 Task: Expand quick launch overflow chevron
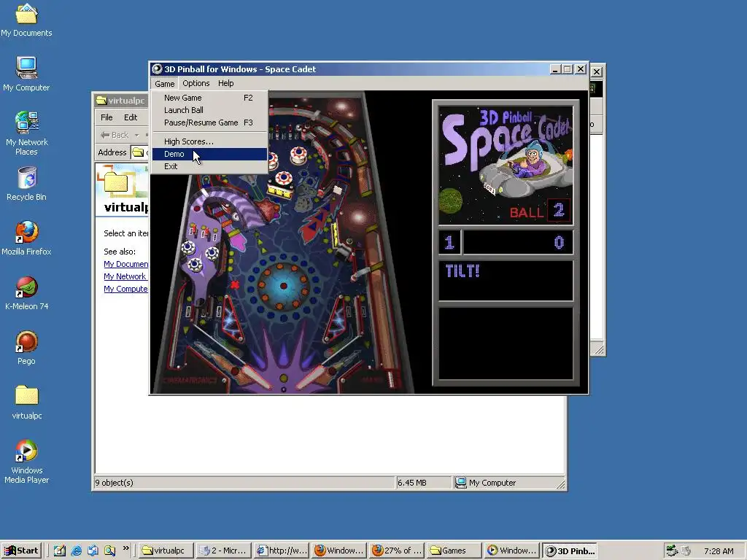[125, 548]
